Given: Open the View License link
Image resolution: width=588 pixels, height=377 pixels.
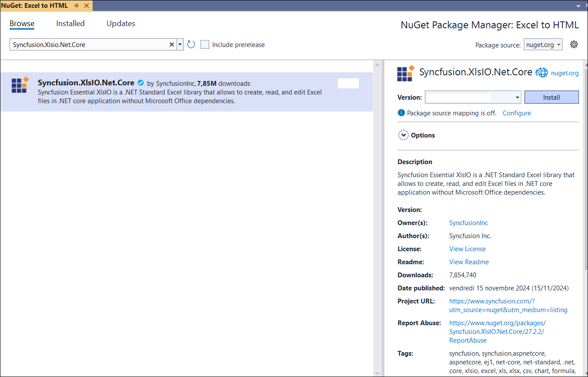Looking at the screenshot, I should tap(467, 249).
